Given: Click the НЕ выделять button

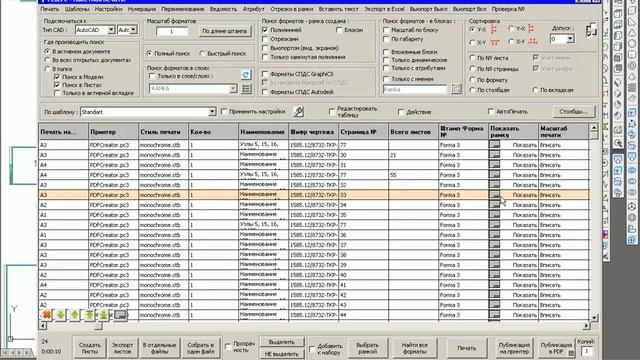Looking at the screenshot, I should coord(282,354).
